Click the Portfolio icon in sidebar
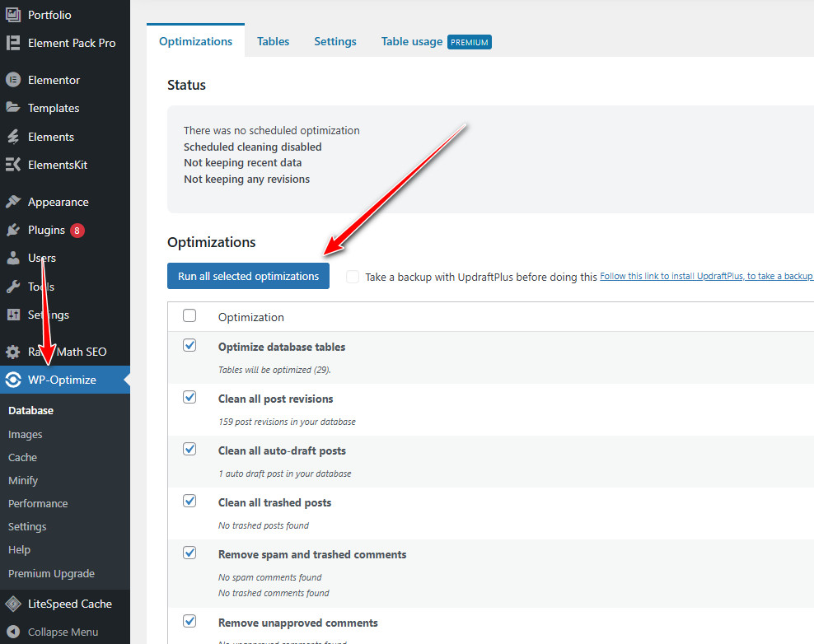 point(13,15)
